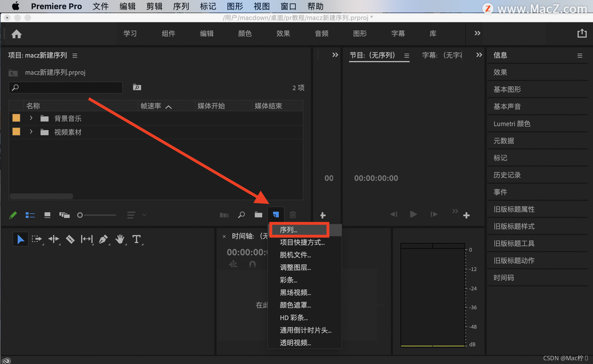Open program monitor button editor plus
Screen dimensions: 593x364
pos(466,215)
